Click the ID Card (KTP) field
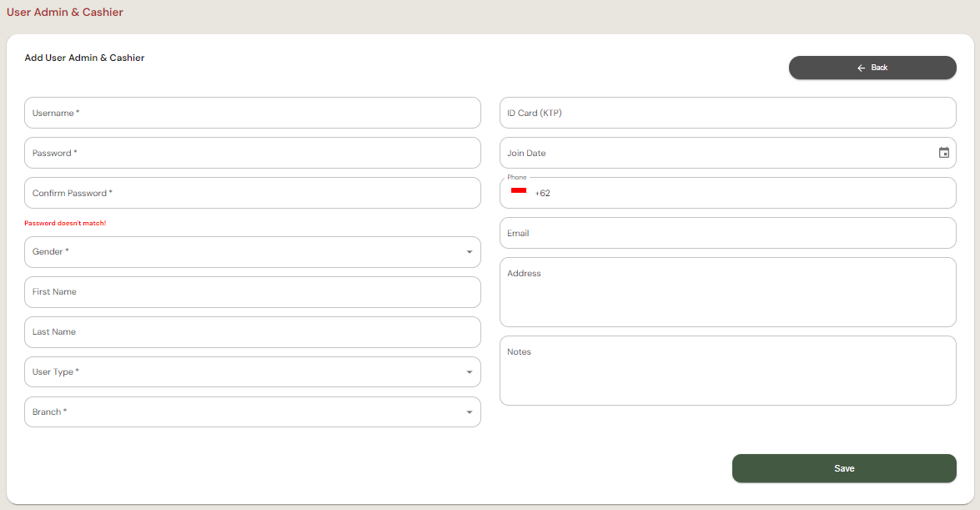The image size is (980, 510). [727, 113]
